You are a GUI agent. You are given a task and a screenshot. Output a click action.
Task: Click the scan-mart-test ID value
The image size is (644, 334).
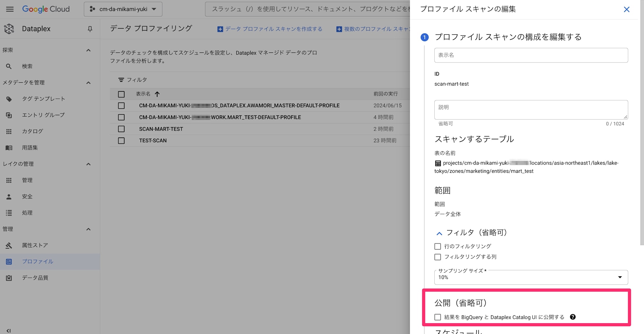click(x=451, y=84)
